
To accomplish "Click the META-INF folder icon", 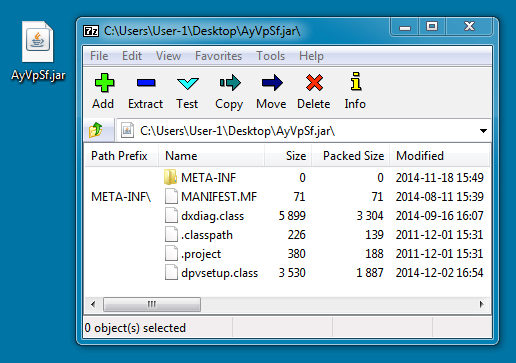I will pyautogui.click(x=170, y=177).
